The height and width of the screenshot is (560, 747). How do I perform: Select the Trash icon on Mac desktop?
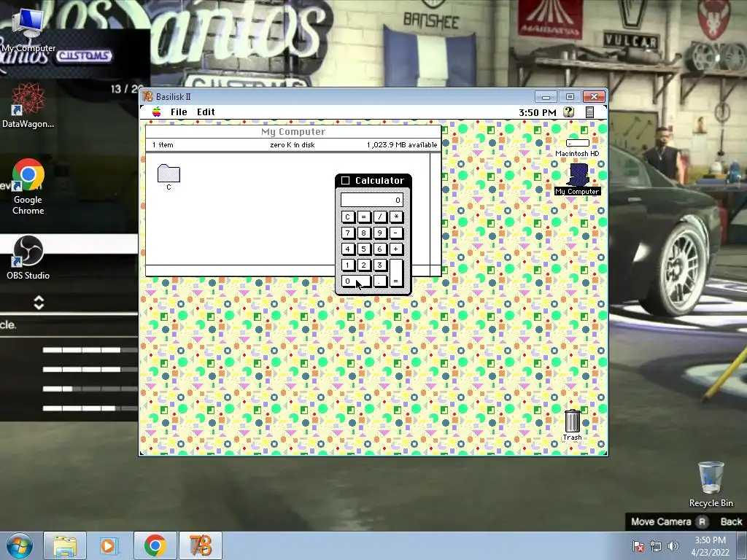[x=572, y=425]
